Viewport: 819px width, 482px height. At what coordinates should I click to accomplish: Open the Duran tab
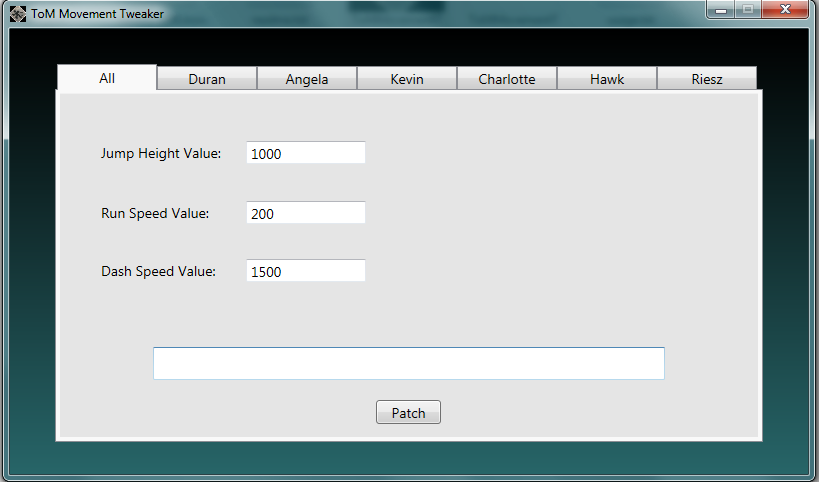point(207,79)
